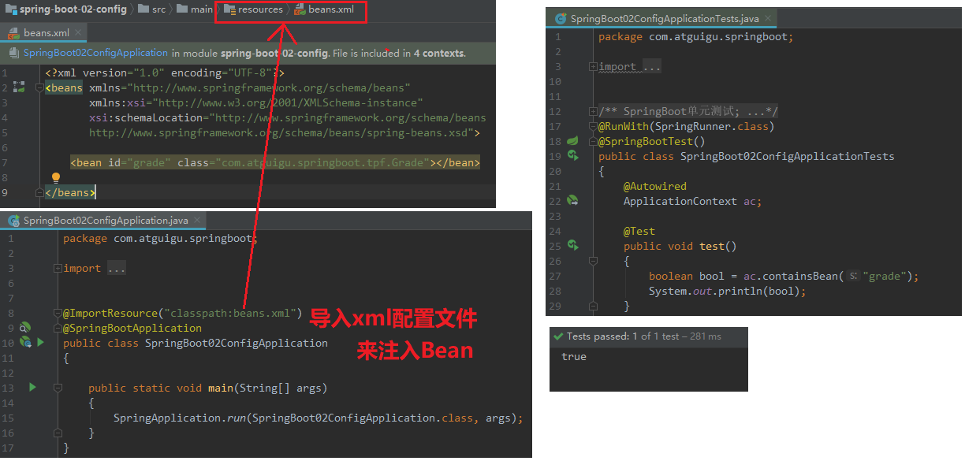Collapse the main method fold marker
The width and height of the screenshot is (980, 472).
pos(58,388)
